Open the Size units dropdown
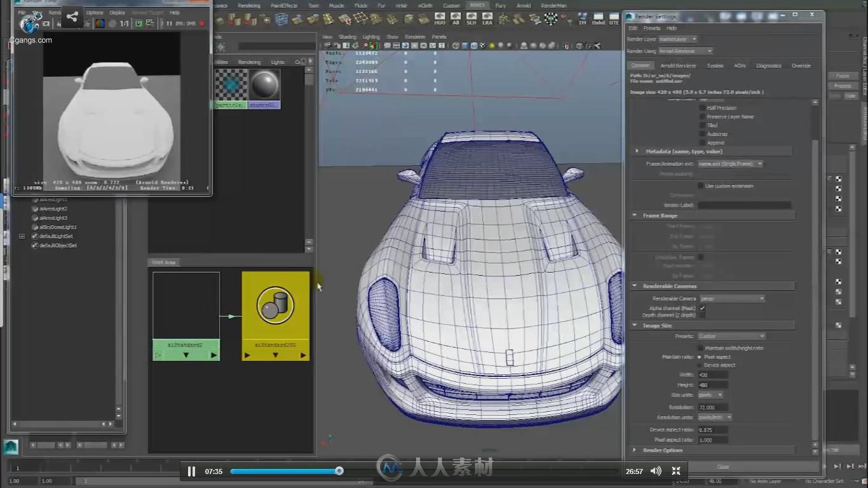The height and width of the screenshot is (488, 868). [710, 395]
